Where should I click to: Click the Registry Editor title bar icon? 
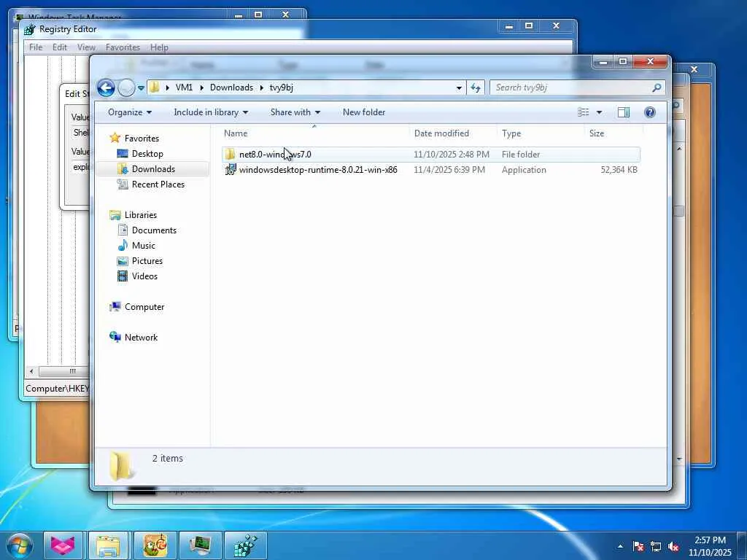click(x=29, y=29)
